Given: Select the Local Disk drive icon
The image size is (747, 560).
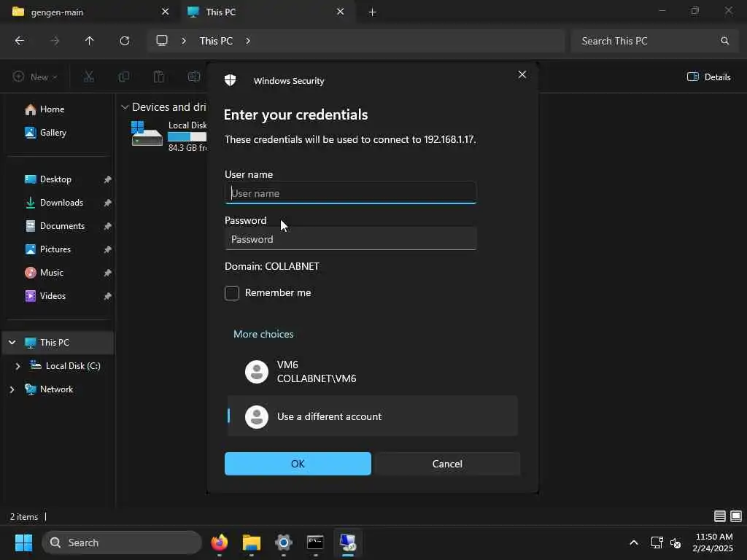Looking at the screenshot, I should pos(147,134).
